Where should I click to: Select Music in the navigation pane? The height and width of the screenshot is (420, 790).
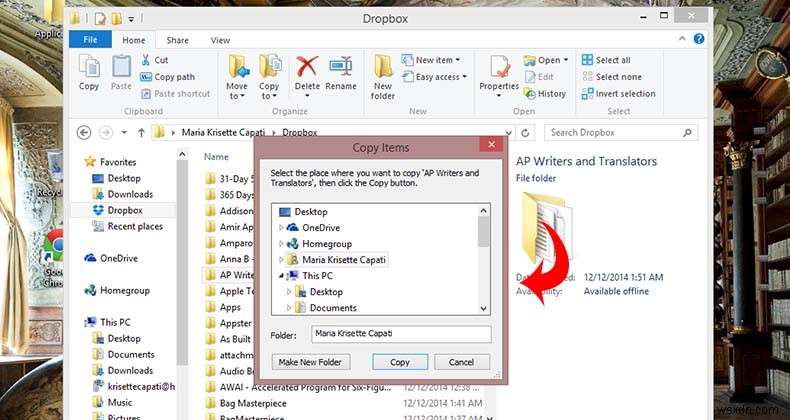click(112, 402)
